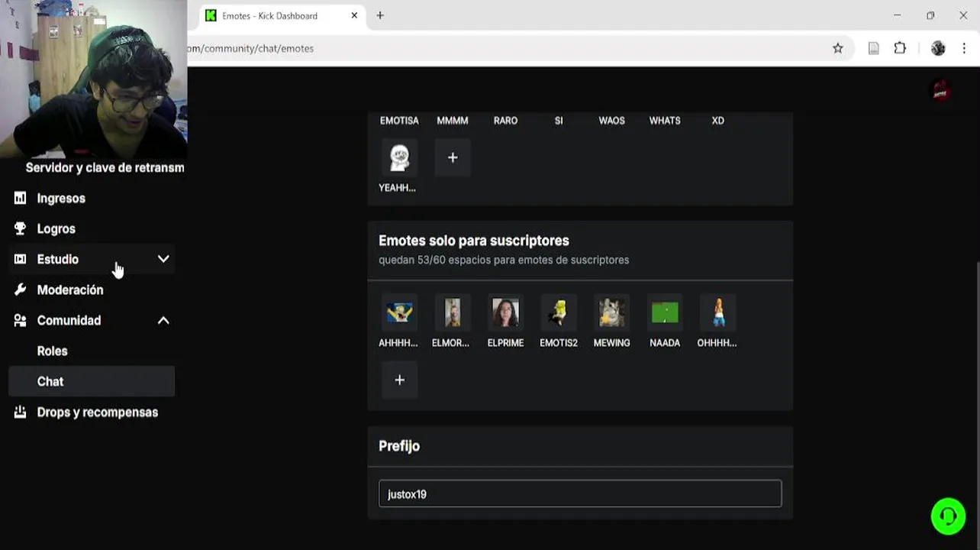This screenshot has width=980, height=550.
Task: Click the MMMM emote label
Action: (x=453, y=121)
